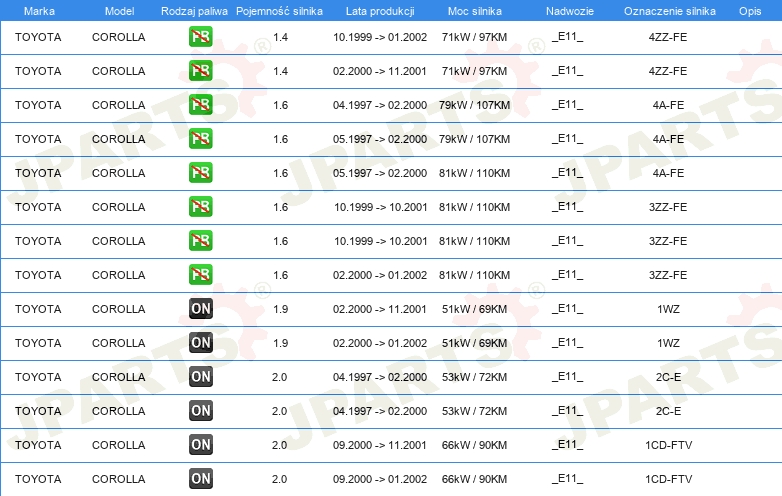Click ON diesel icon for 1WZ ending 11.2001
The image size is (782, 496).
click(x=201, y=309)
